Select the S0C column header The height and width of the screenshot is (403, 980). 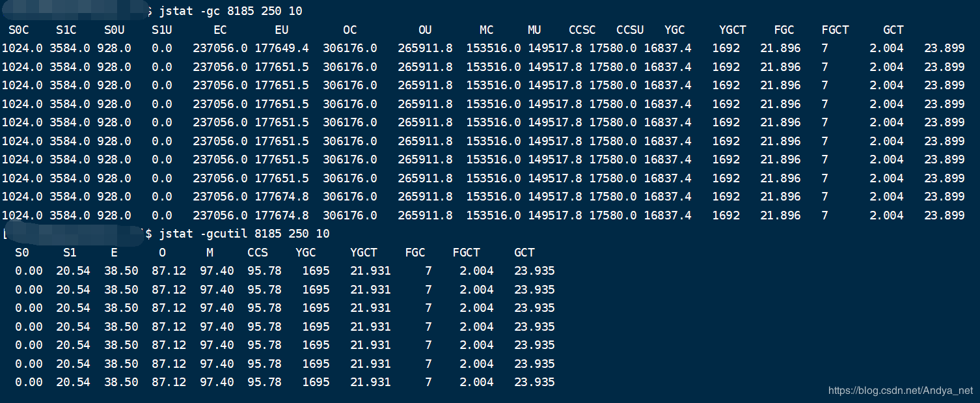[18, 30]
